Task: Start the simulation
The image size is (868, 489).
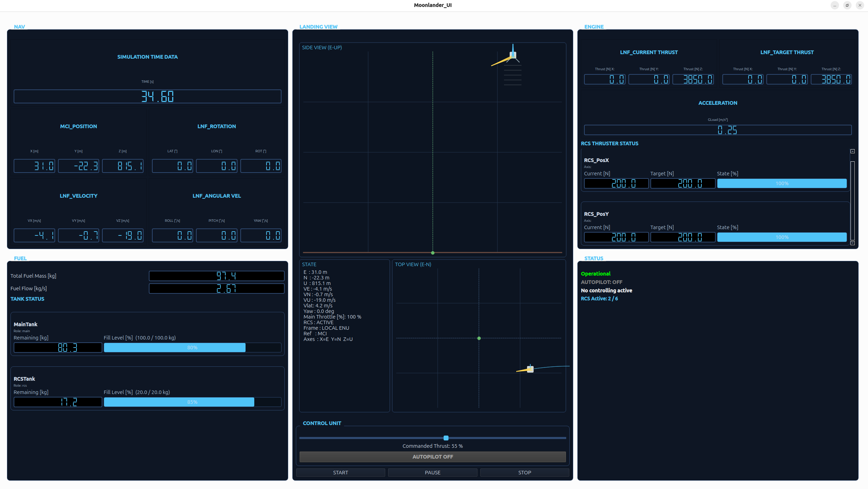Action: [341, 473]
